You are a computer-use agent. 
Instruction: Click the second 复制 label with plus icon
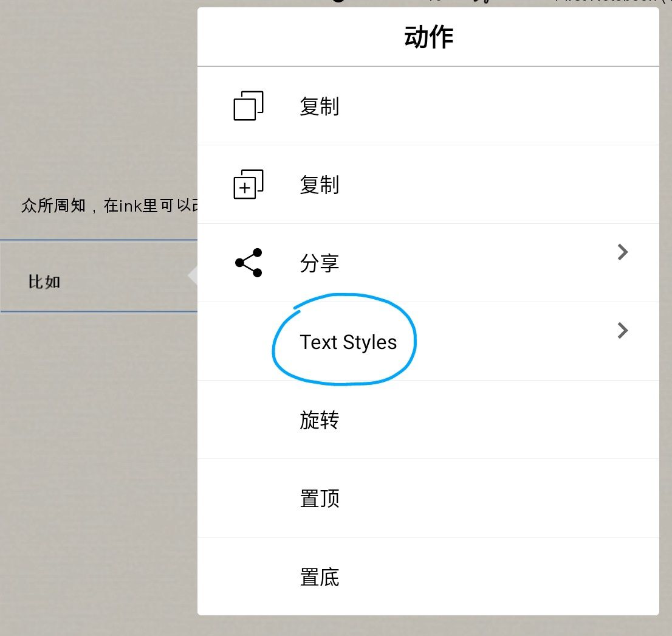pyautogui.click(x=319, y=184)
